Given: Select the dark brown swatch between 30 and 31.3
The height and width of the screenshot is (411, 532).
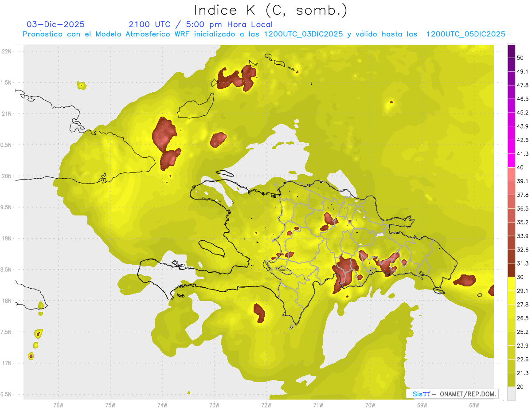Looking at the screenshot, I should [x=511, y=270].
